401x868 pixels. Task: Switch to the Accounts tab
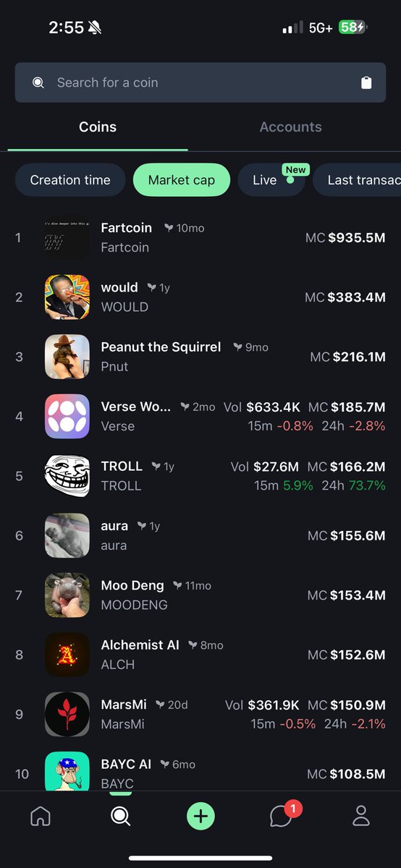[x=291, y=127]
